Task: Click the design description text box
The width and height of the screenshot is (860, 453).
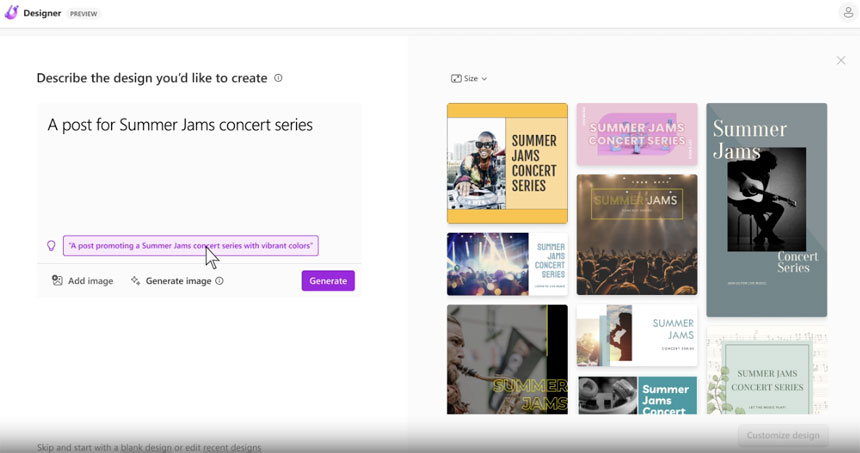Action: pyautogui.click(x=198, y=165)
